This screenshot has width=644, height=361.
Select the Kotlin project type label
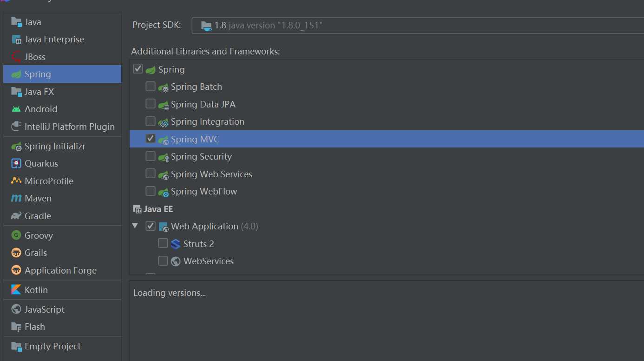pos(36,290)
